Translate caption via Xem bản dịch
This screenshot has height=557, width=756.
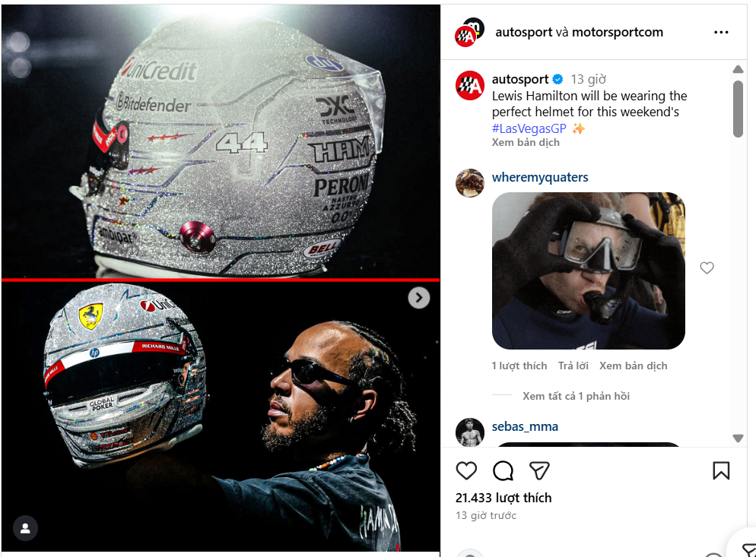[x=526, y=143]
